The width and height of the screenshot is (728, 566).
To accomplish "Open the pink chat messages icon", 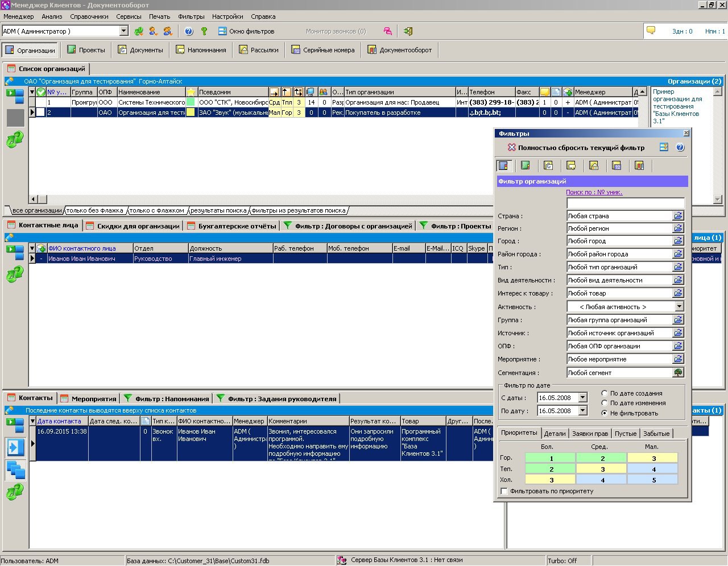I will pos(387,31).
